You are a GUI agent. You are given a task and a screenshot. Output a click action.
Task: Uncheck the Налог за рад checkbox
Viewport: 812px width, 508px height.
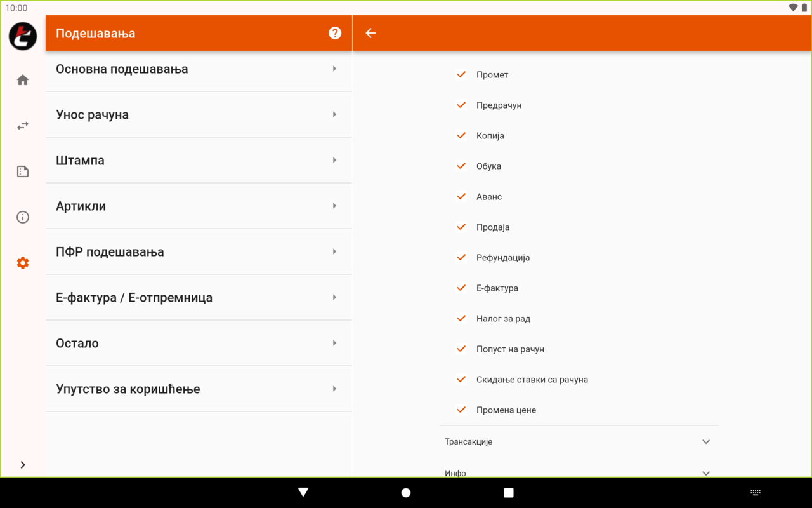pos(461,318)
